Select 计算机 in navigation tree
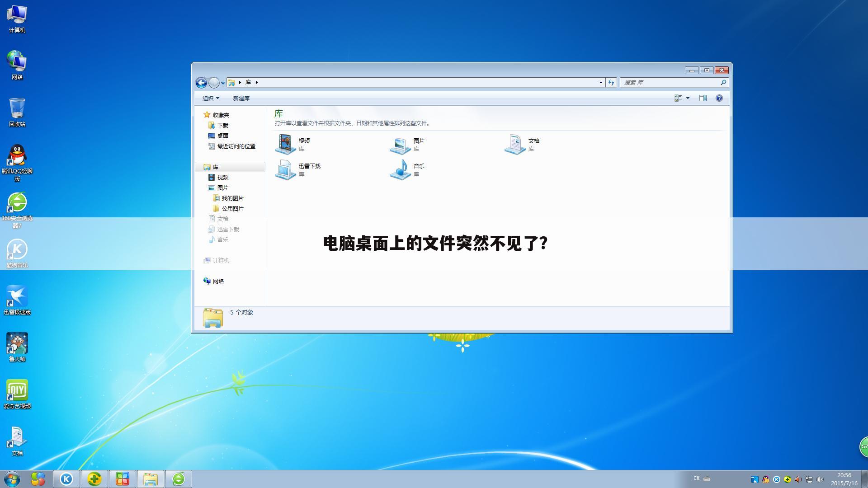 pos(217,260)
